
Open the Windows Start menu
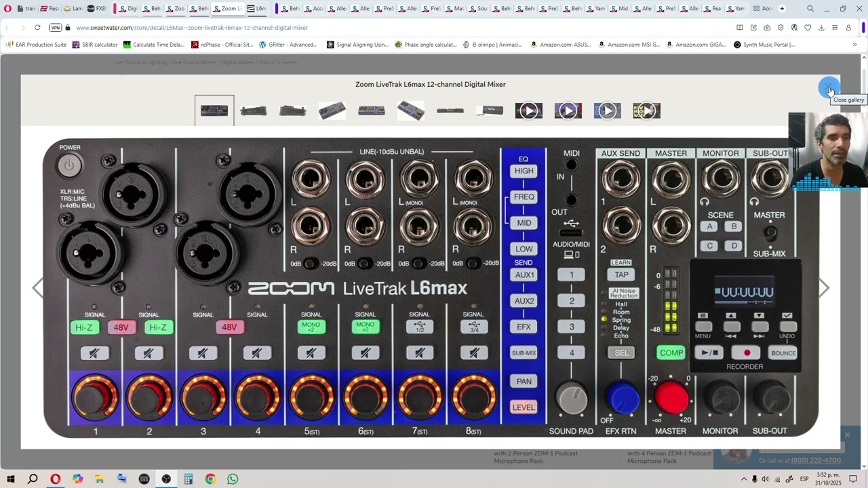[10, 479]
